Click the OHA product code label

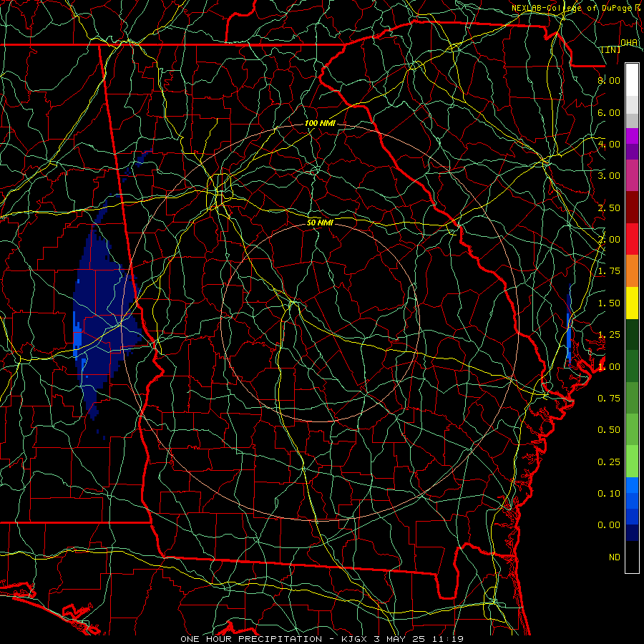(629, 42)
